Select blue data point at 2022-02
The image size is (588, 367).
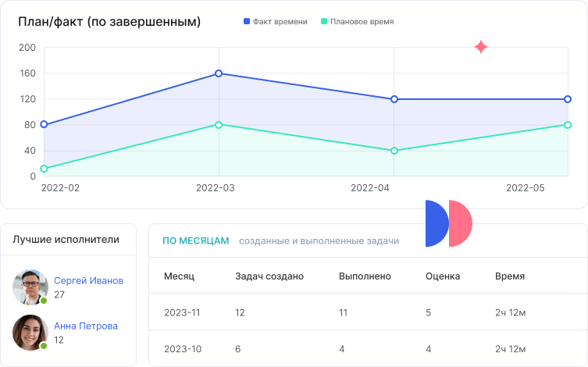(44, 125)
